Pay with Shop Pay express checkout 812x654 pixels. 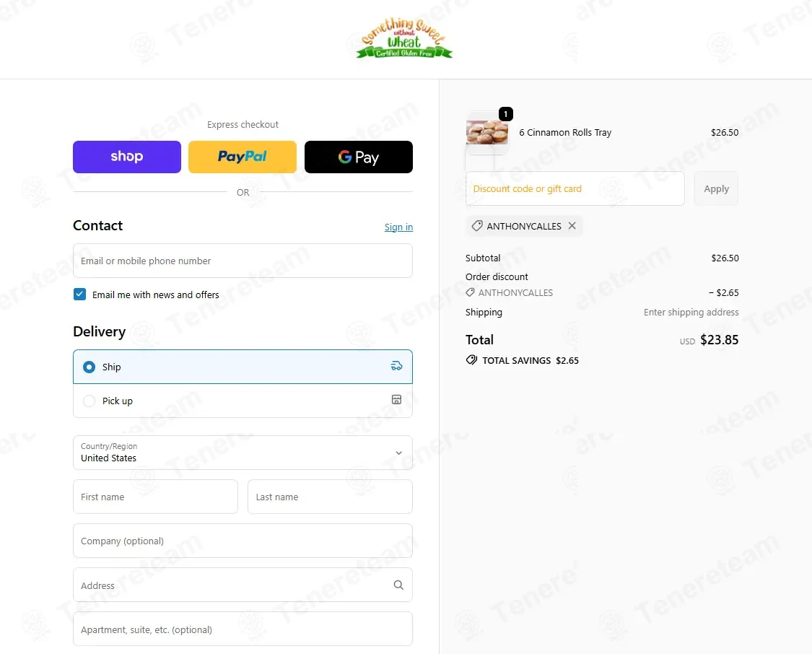click(x=127, y=157)
